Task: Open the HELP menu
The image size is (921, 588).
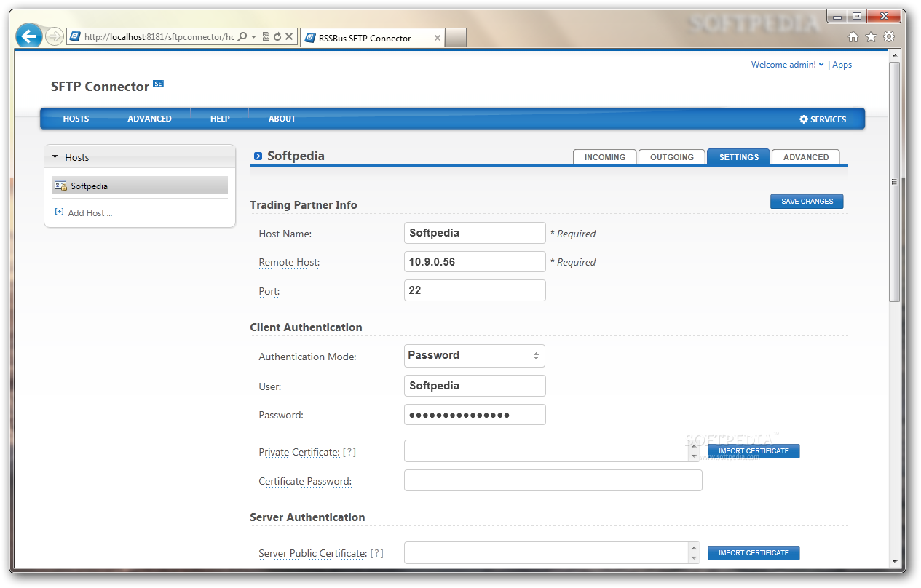Action: point(220,119)
